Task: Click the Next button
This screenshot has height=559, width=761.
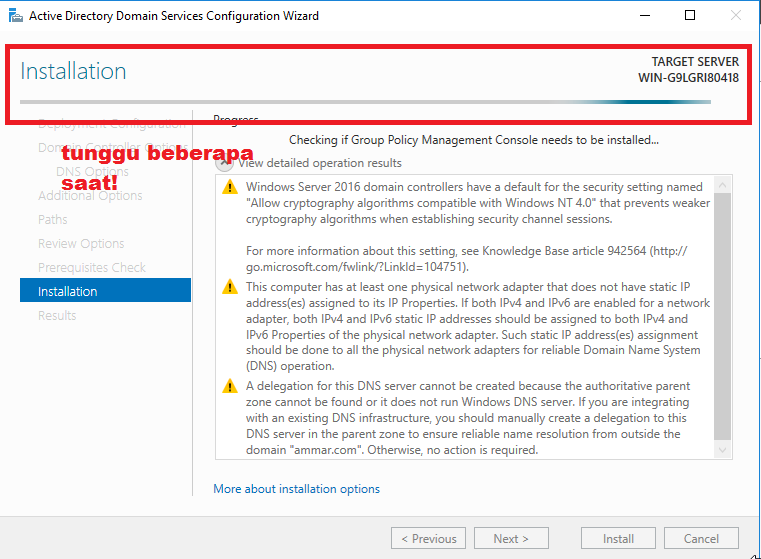Action: coord(511,538)
